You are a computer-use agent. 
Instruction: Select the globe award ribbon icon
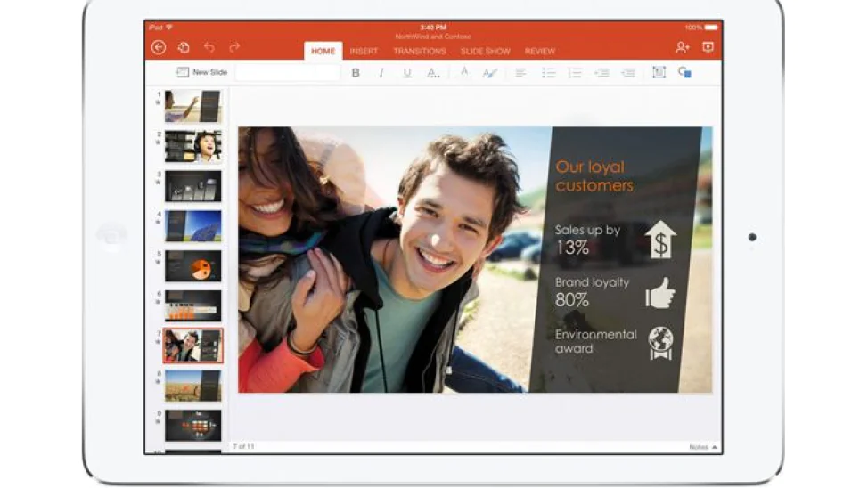pos(661,343)
